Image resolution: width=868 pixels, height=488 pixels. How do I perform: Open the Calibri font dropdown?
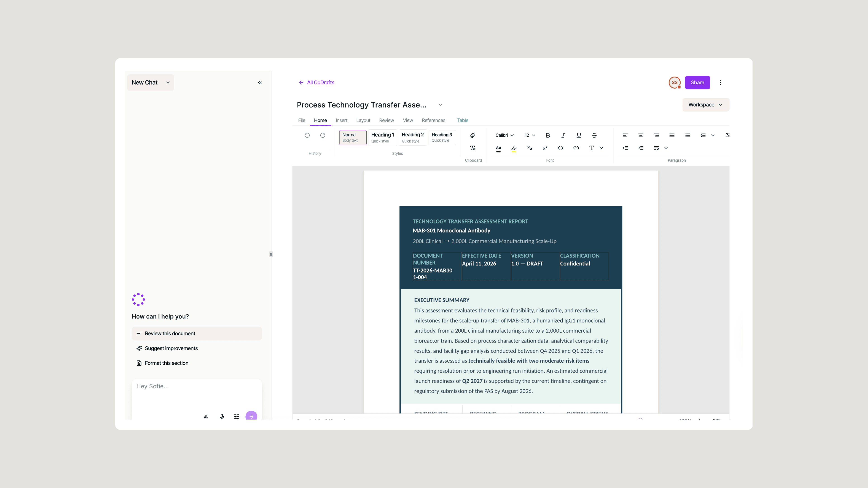(x=505, y=135)
